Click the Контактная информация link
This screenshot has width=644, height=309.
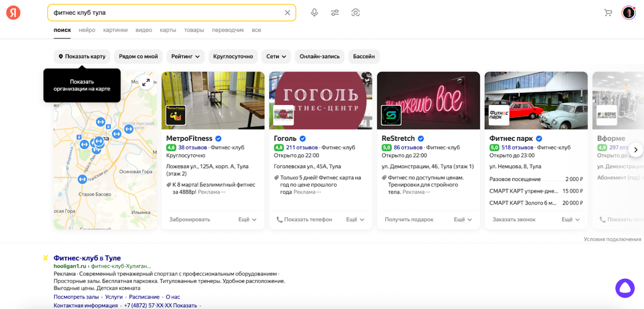(85, 306)
